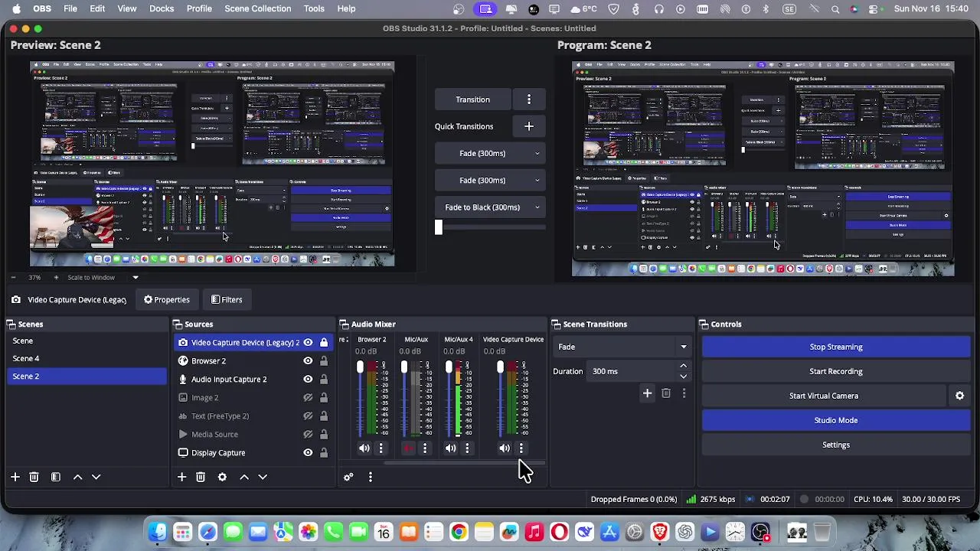Move scene up with Scenes up arrow
The width and height of the screenshot is (980, 551).
coord(77,477)
